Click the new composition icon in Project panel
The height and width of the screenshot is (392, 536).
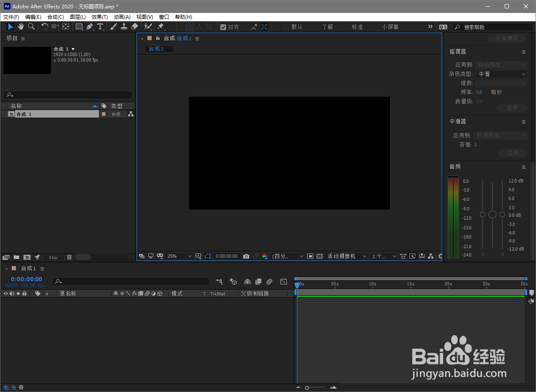click(x=27, y=257)
